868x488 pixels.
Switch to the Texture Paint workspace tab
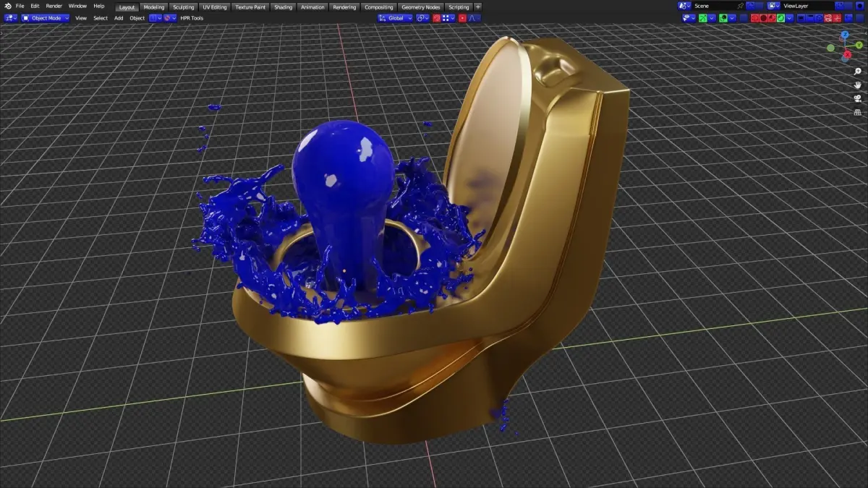point(252,7)
